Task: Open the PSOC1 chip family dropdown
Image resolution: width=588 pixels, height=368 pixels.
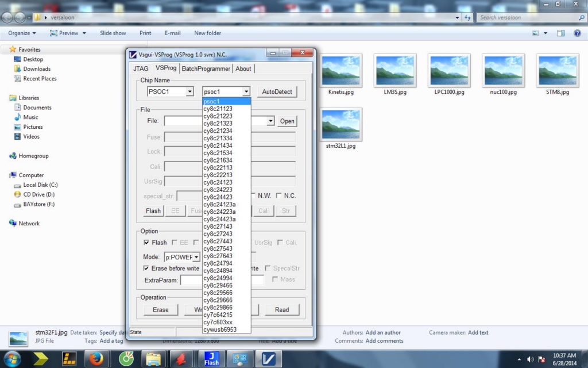Action: [189, 91]
